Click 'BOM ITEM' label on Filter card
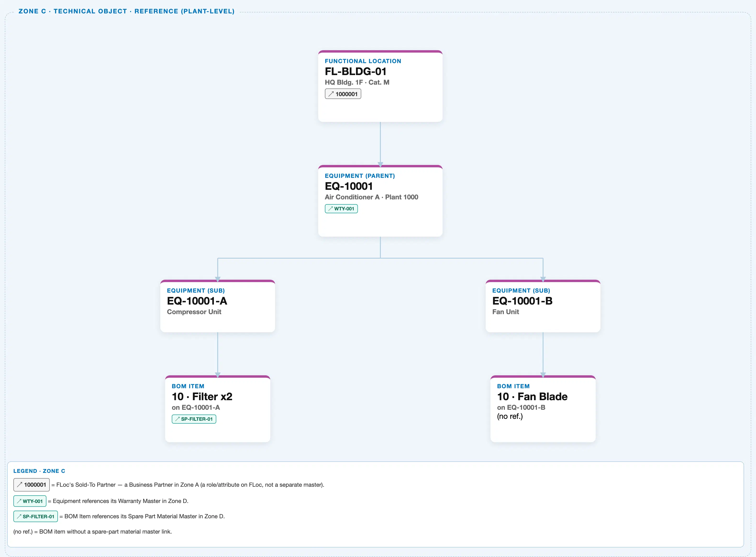Viewport: 756px width, 557px height. point(188,386)
